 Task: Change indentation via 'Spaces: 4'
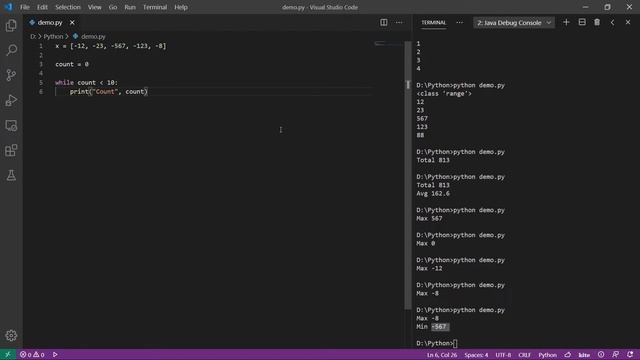click(x=476, y=355)
